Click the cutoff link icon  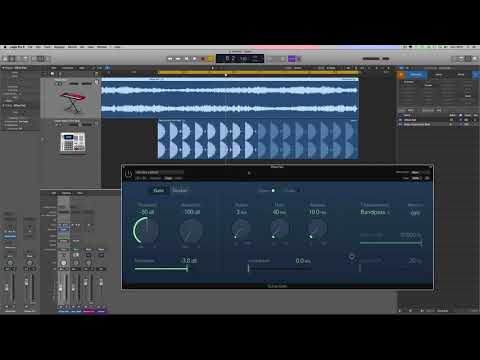coord(351,257)
